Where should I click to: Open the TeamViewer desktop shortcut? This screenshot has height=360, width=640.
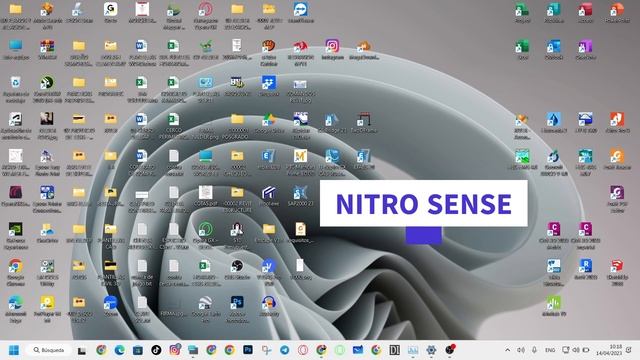[300, 9]
